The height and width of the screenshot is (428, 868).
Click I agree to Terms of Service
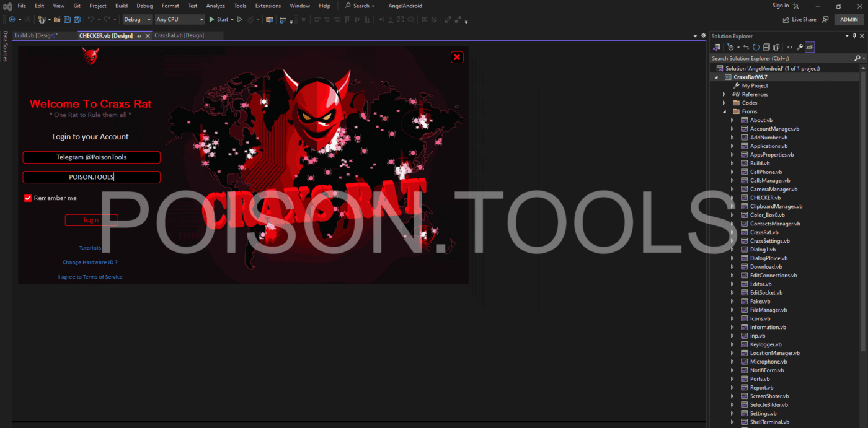(91, 277)
